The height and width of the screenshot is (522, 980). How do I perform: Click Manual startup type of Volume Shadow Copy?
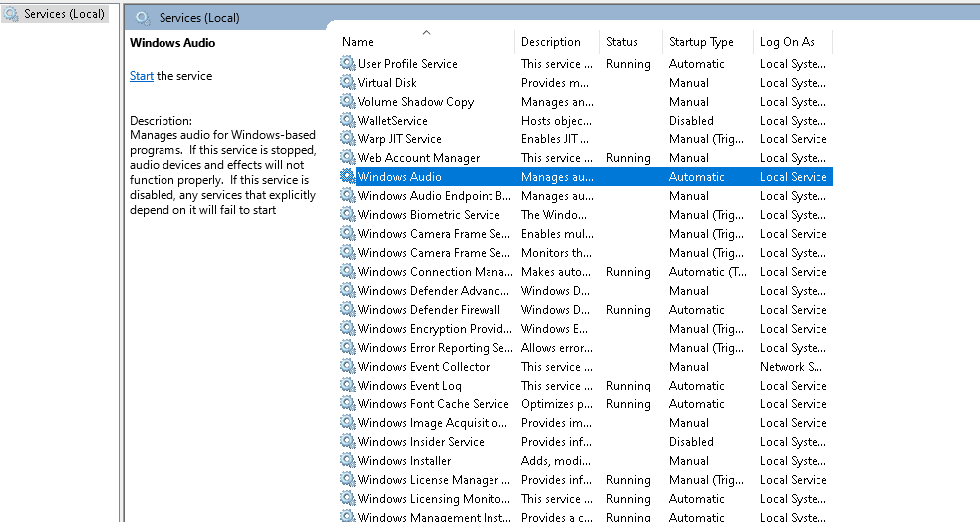point(688,102)
